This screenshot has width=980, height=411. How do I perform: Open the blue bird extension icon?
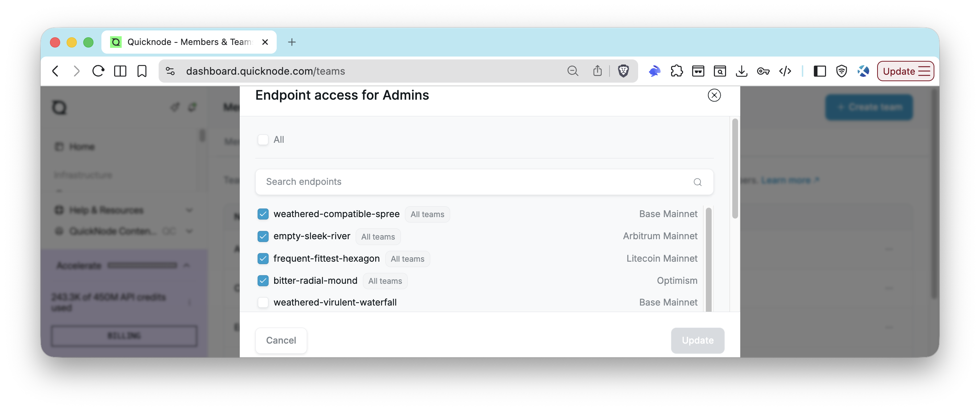pyautogui.click(x=654, y=71)
